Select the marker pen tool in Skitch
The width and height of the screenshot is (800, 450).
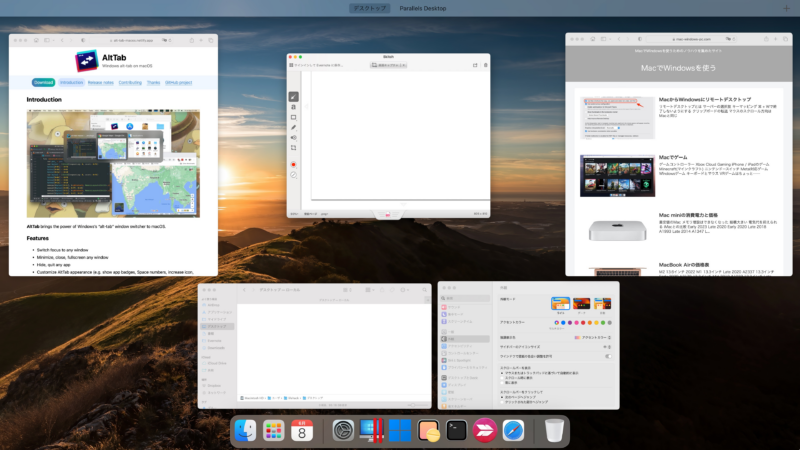(293, 128)
